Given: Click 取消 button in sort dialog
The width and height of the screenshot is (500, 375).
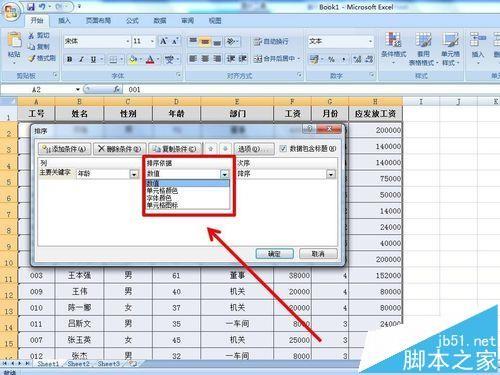Looking at the screenshot, I should [318, 254].
